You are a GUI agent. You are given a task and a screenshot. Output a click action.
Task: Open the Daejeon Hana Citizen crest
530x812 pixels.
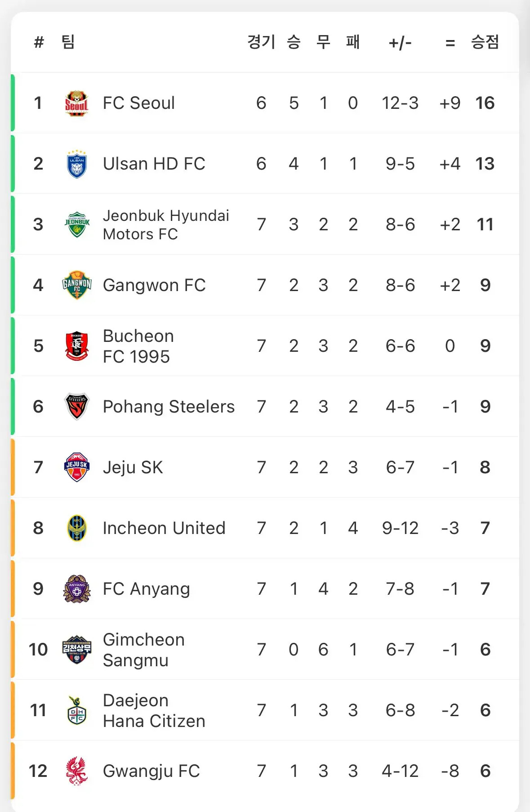[x=77, y=710]
